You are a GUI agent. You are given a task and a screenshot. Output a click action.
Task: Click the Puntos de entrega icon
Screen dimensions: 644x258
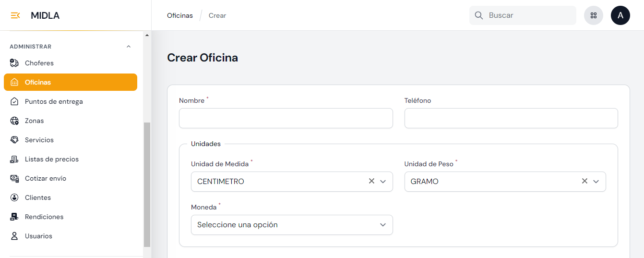point(14,101)
